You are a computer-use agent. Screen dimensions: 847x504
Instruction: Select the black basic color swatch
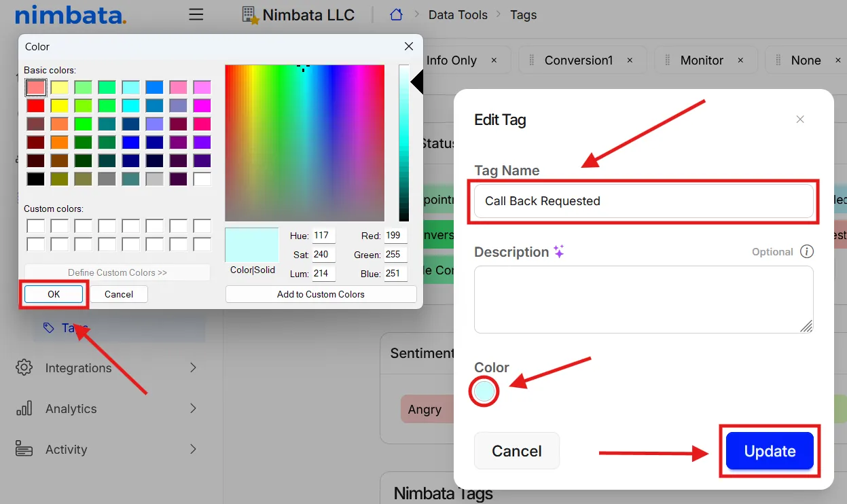click(x=36, y=179)
